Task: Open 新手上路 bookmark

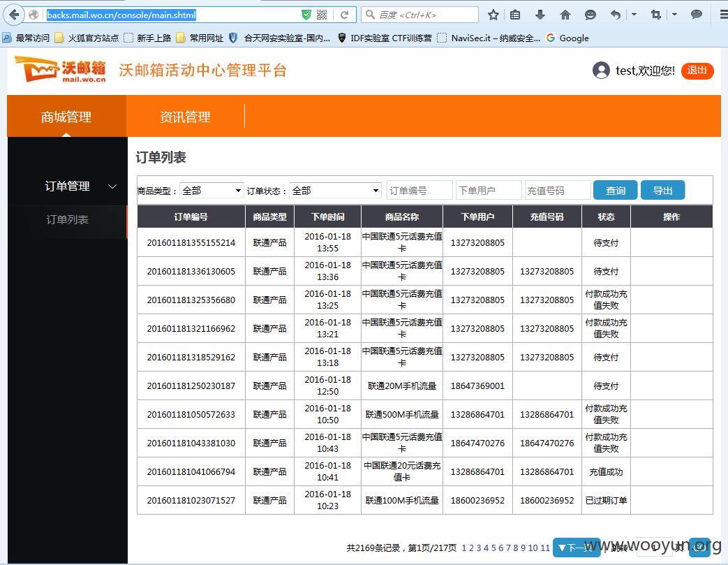Action: point(148,38)
